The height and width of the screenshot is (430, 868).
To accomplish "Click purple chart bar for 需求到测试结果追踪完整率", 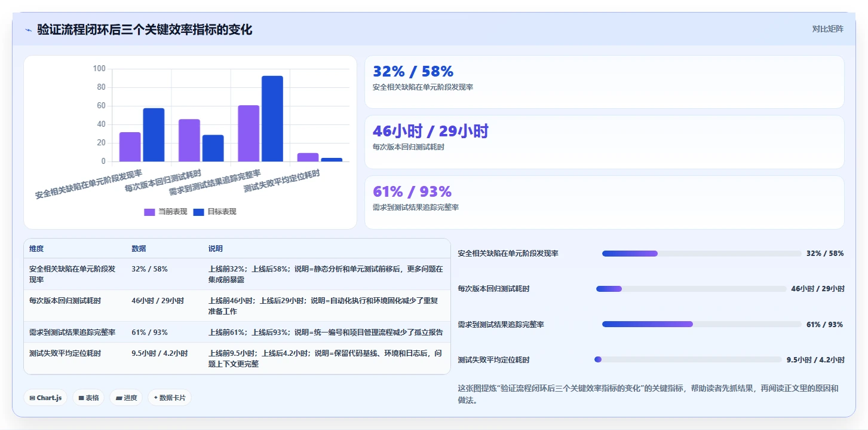I will coord(249,133).
